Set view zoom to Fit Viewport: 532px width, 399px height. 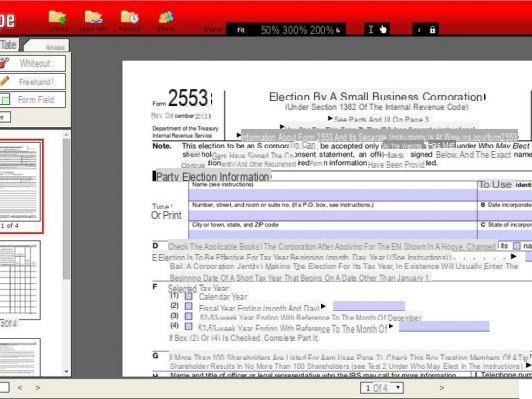[x=241, y=30]
